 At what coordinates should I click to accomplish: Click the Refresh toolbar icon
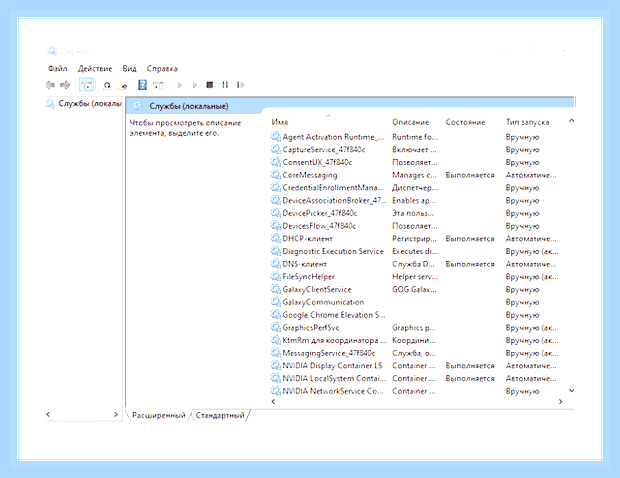(107, 85)
